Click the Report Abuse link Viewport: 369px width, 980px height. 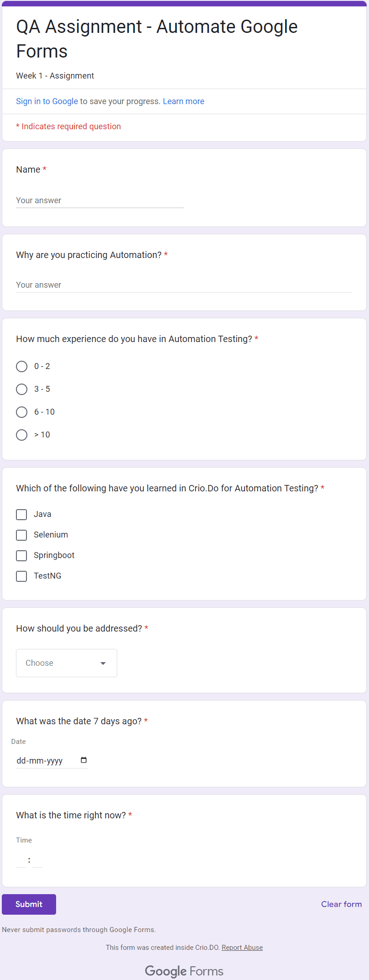click(242, 948)
